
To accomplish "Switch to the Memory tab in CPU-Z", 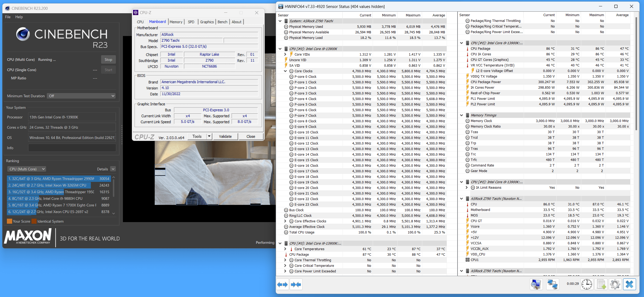I will coord(176,22).
